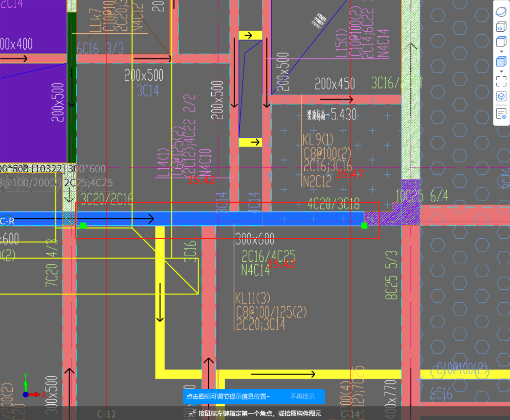Click the hint position icon in status bar
Viewport: 510px width, 420px height.
click(192, 413)
